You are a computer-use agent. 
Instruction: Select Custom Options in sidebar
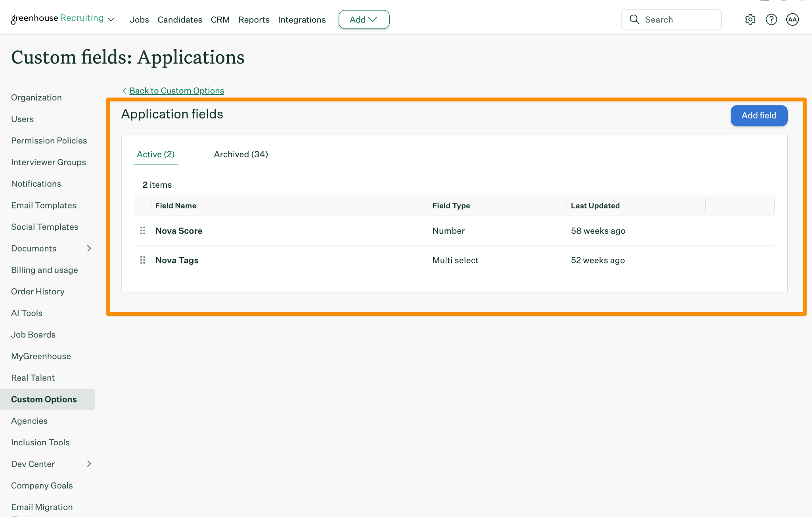click(48, 399)
